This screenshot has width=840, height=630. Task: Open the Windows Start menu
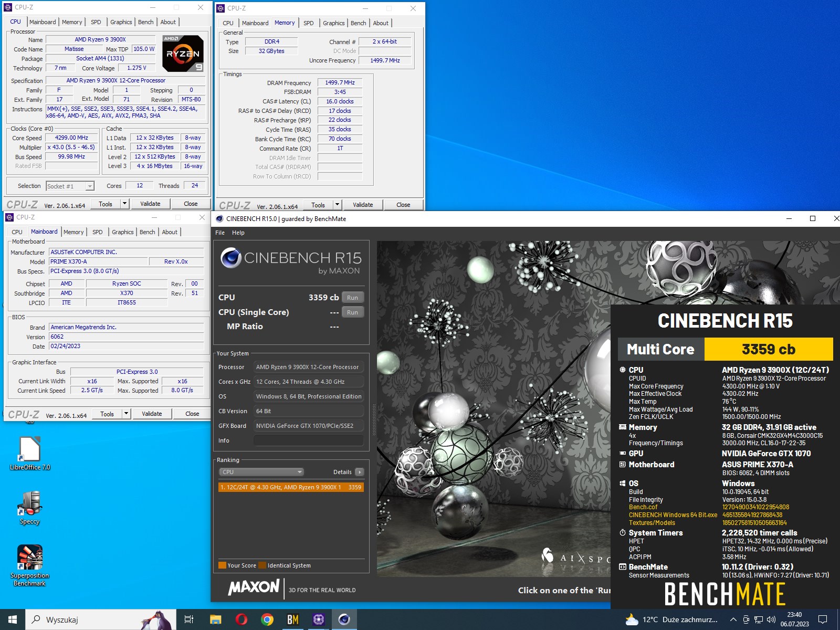click(13, 619)
